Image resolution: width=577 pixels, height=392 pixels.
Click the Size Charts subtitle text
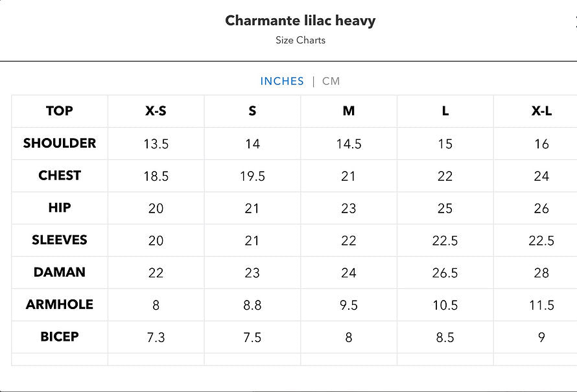click(x=300, y=40)
